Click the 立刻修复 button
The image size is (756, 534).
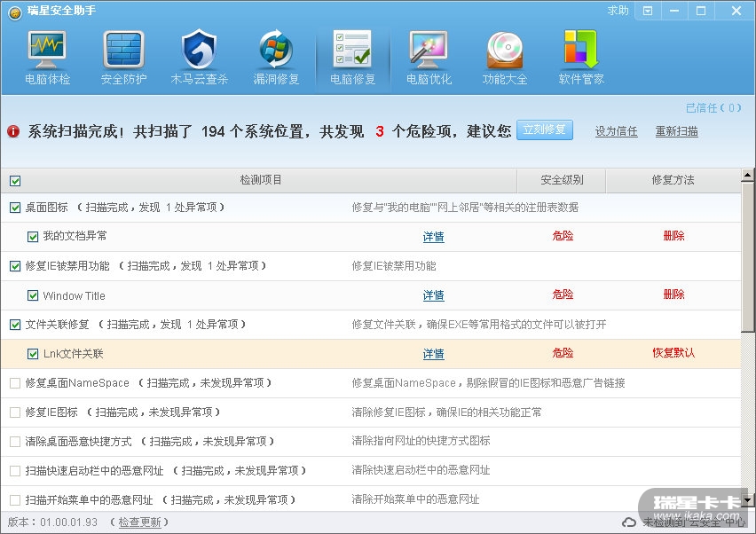(545, 130)
